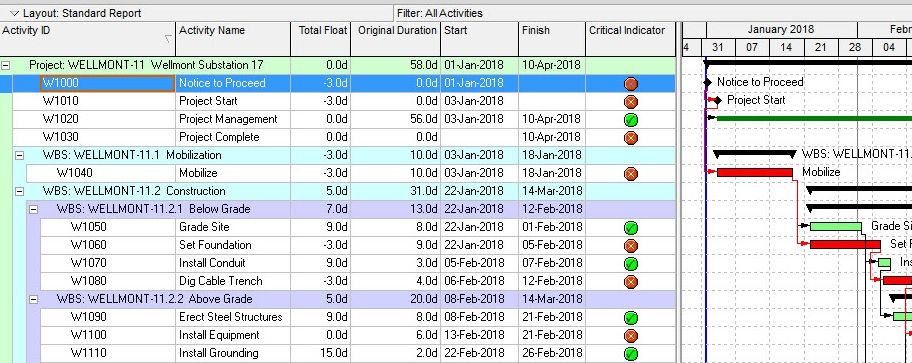Sort by Total Float column header
The image size is (912, 363).
tap(320, 39)
